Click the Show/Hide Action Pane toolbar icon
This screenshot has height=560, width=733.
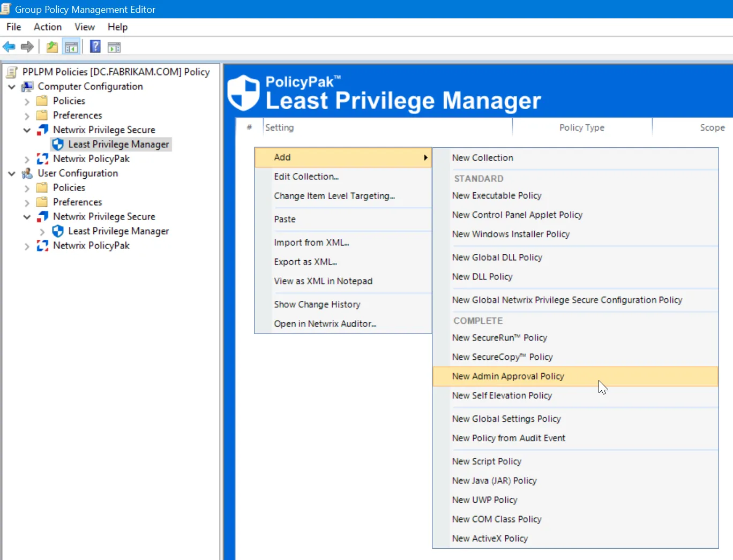coord(114,47)
